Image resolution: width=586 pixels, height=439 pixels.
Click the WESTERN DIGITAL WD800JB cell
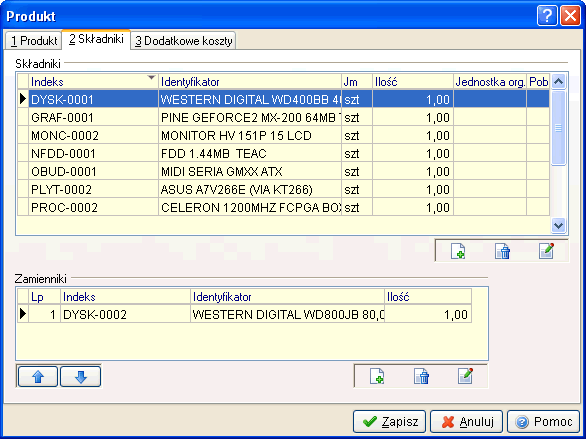coord(287,314)
